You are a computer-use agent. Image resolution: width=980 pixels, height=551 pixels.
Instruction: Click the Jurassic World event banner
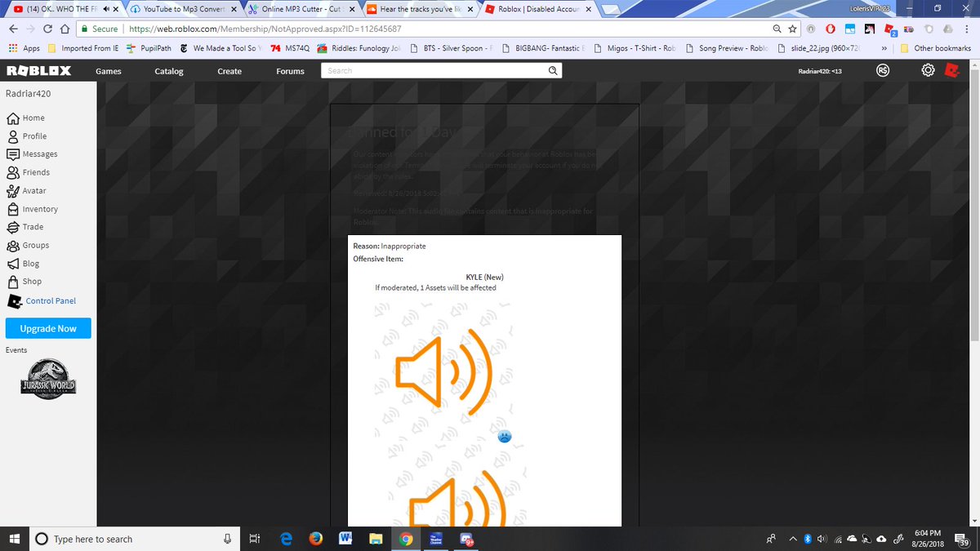(48, 379)
